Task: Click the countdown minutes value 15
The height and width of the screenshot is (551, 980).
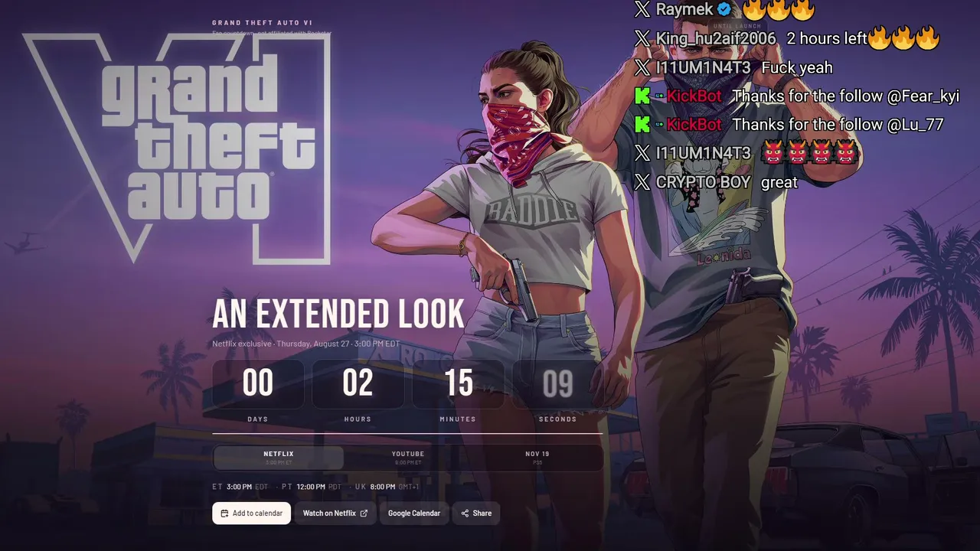Action: pos(458,383)
